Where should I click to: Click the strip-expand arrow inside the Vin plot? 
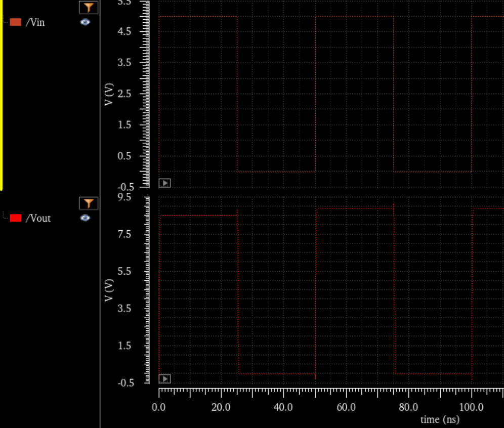164,183
